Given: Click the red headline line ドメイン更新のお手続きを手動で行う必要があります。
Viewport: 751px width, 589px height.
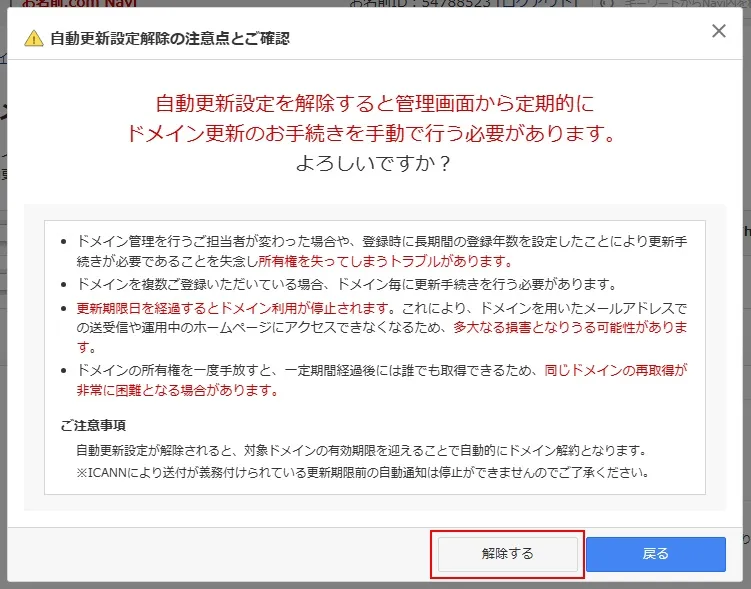Looking at the screenshot, I should point(372,134).
